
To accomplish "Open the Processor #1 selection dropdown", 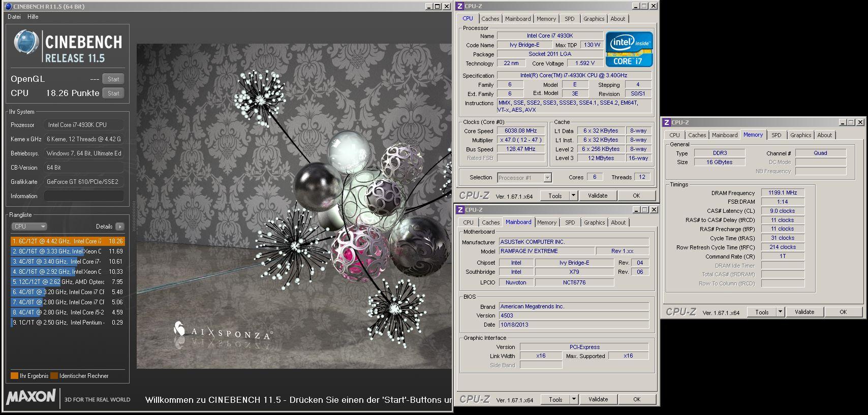I will [524, 178].
